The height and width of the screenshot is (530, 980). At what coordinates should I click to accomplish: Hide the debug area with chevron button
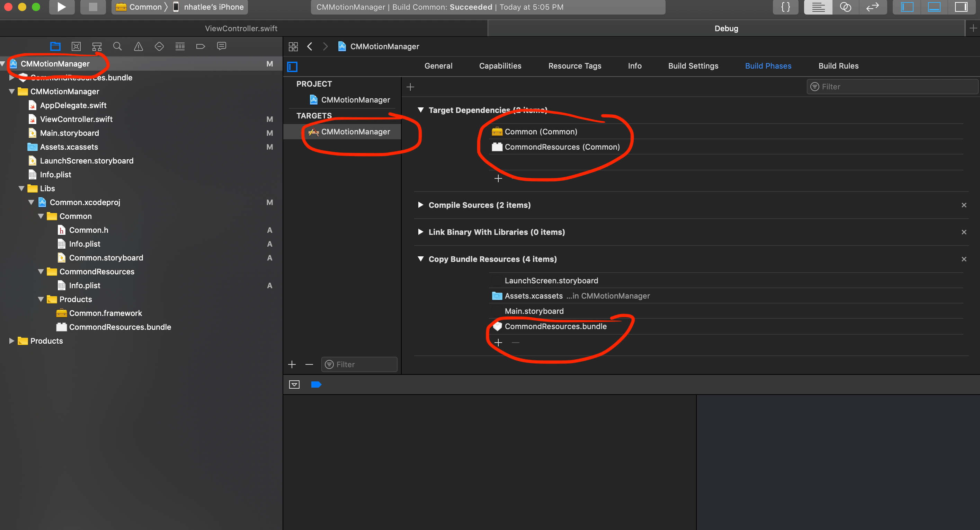click(294, 384)
